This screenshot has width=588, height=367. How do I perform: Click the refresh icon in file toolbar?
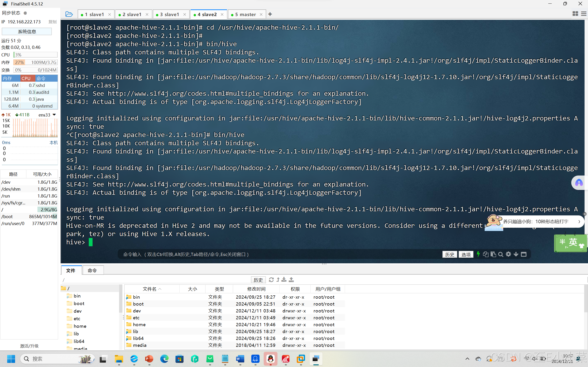click(x=271, y=280)
